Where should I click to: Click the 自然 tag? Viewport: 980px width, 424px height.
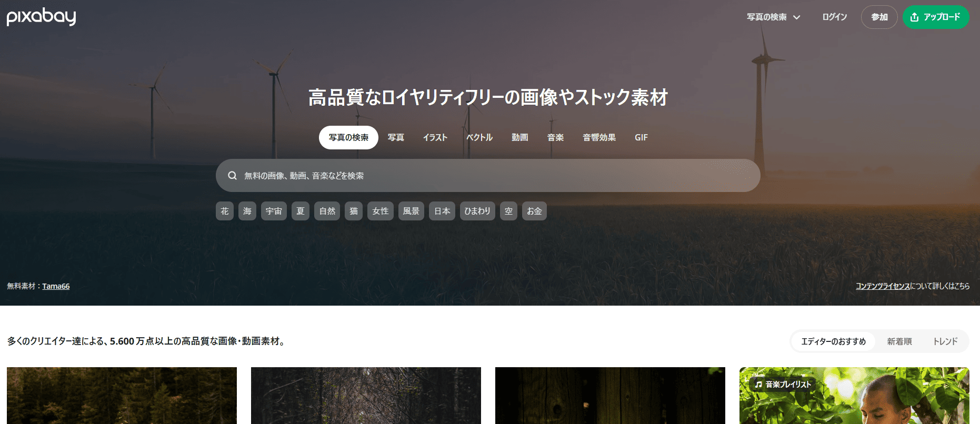pos(327,211)
